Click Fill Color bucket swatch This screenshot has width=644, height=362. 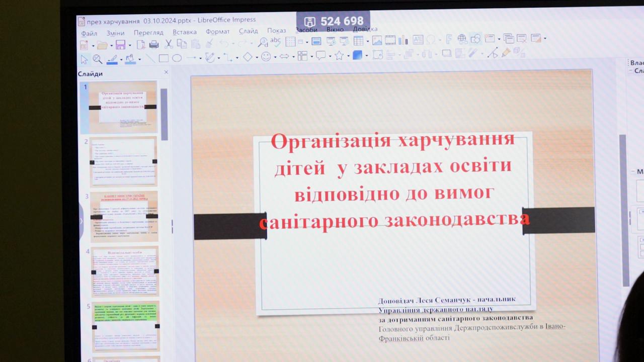click(130, 59)
